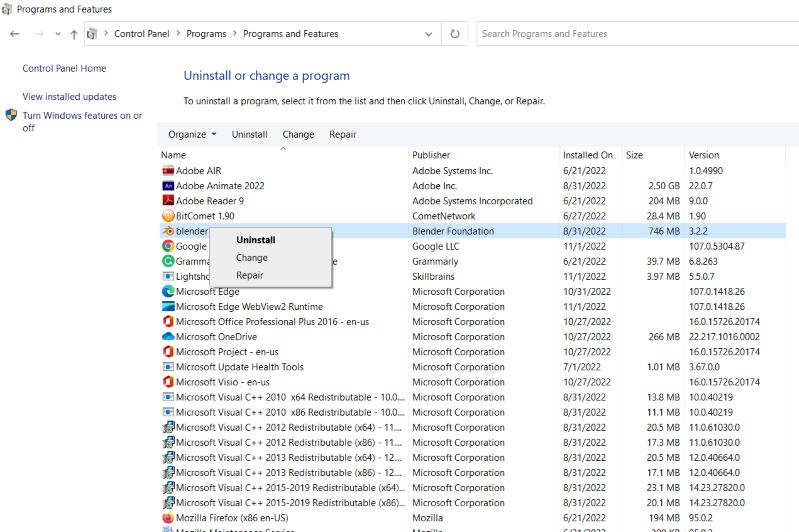Click Uninstall in the toolbar
Image resolution: width=799 pixels, height=532 pixels.
coord(250,135)
